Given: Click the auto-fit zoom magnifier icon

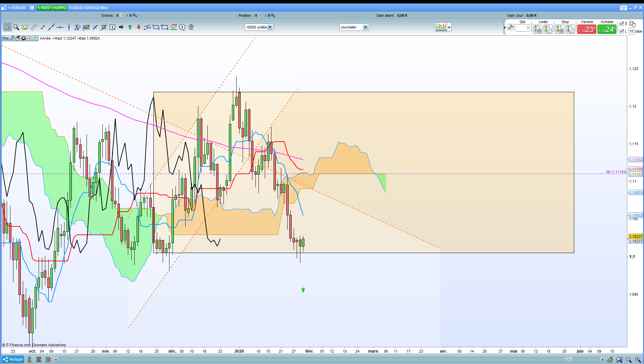Looking at the screenshot, I should [x=619, y=360].
